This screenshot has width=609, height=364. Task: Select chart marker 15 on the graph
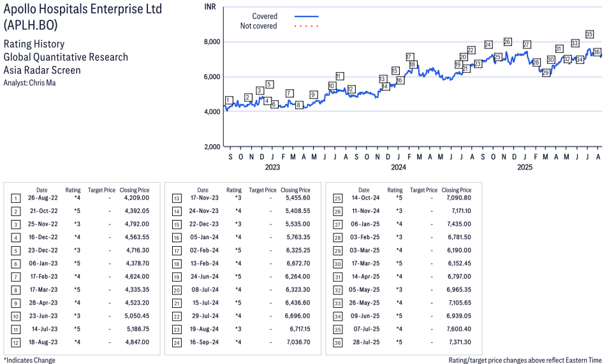(x=395, y=71)
